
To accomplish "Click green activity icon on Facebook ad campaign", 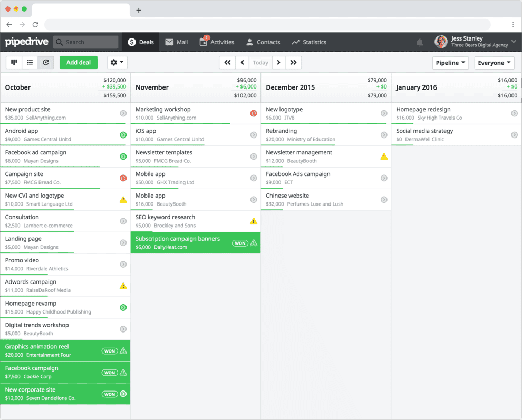I will point(123,157).
